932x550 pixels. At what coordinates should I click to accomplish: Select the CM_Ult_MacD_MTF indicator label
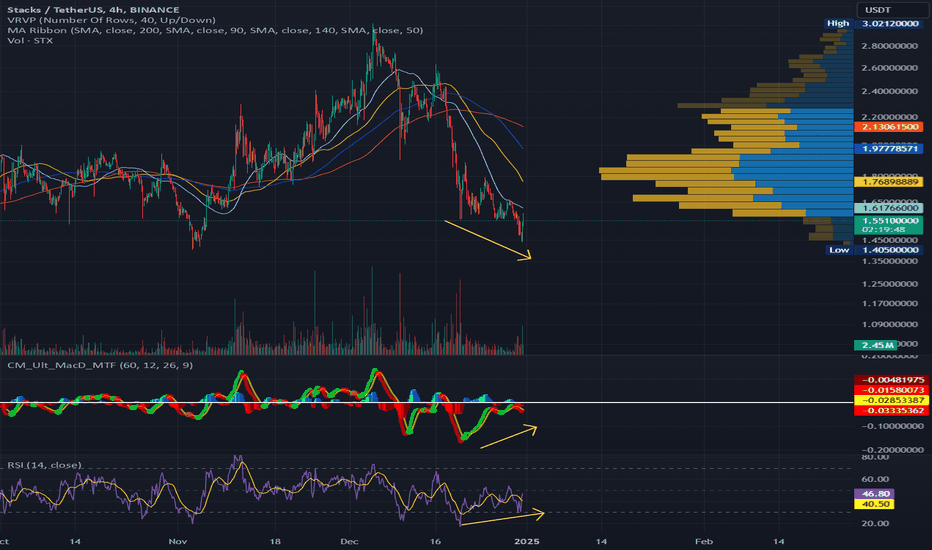(100, 365)
